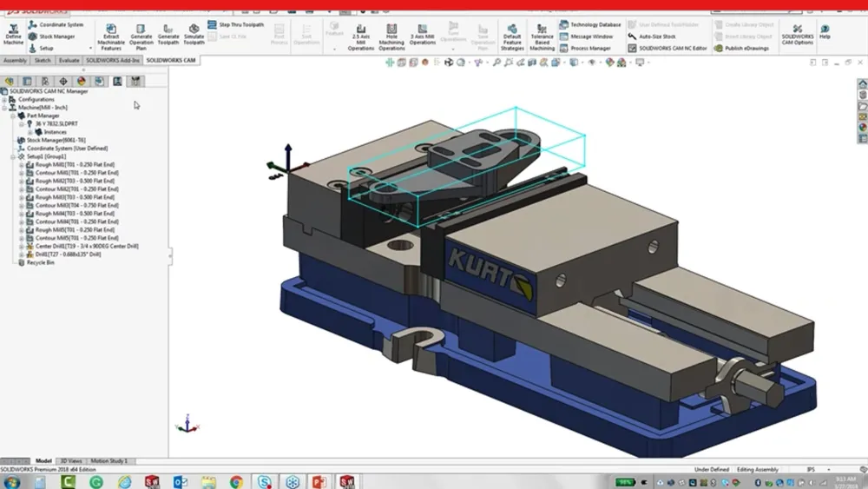Screen dimensions: 868x489
Task: Open Stock Manager command
Action: (x=51, y=36)
